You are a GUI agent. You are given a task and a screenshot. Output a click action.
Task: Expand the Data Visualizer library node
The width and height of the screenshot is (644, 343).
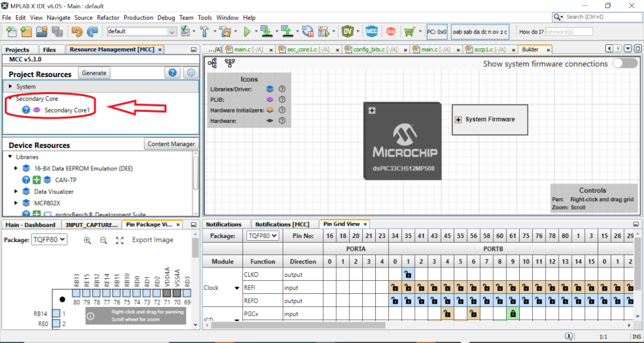[16, 192]
